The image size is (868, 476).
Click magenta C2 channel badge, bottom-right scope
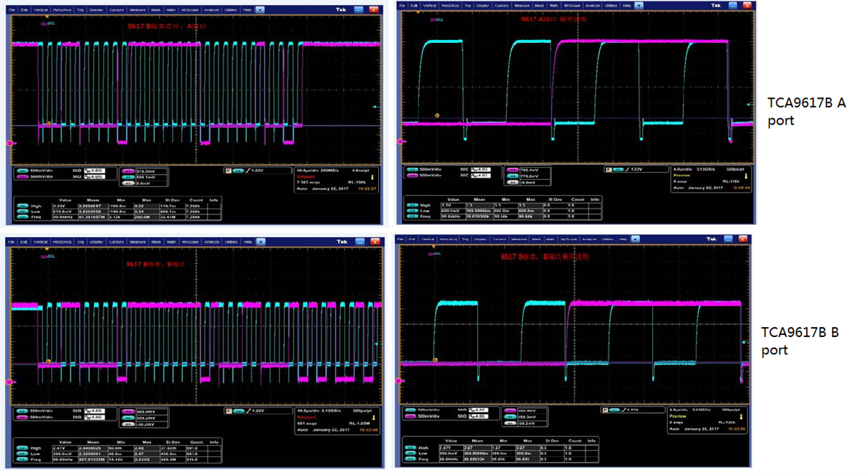410,416
